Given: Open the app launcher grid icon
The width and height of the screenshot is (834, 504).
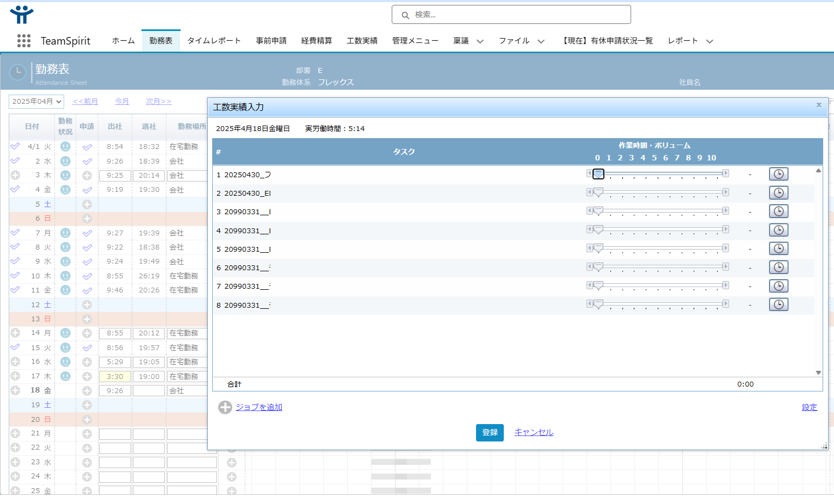Looking at the screenshot, I should [x=23, y=41].
